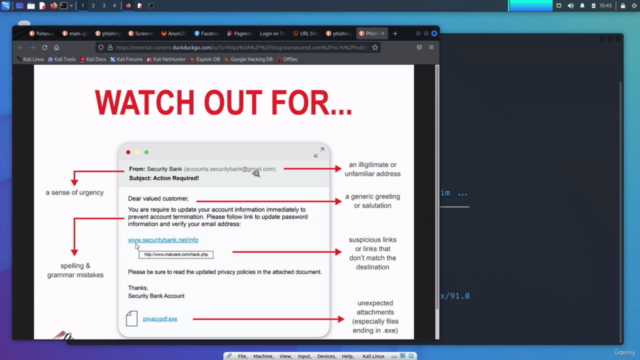Switch to workspace 3
Viewport: 640px width, 360px height.
tap(104, 6)
